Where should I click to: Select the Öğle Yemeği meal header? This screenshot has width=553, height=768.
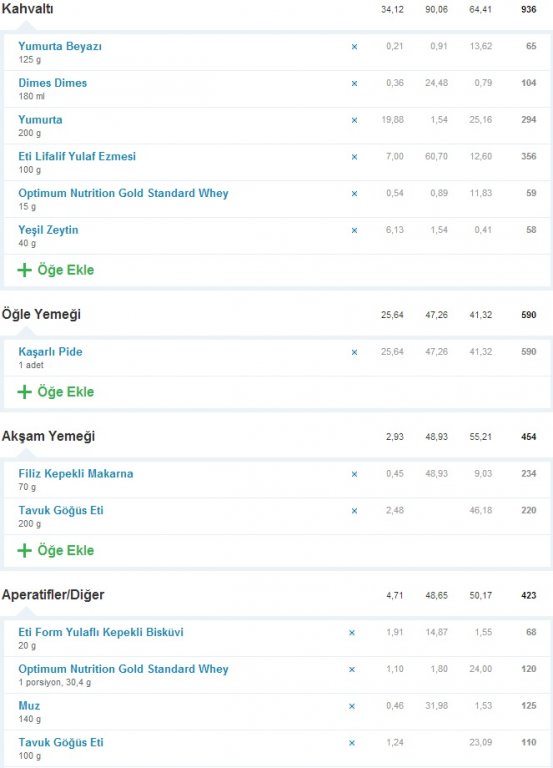41,314
